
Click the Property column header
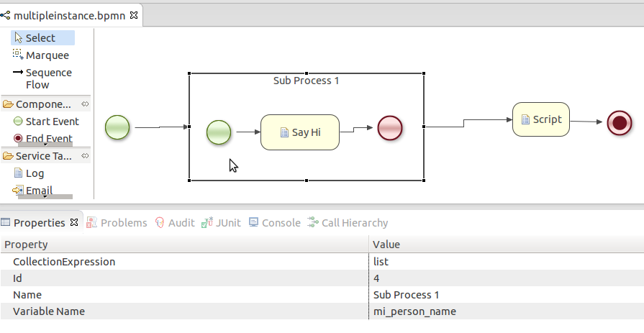tap(183, 245)
